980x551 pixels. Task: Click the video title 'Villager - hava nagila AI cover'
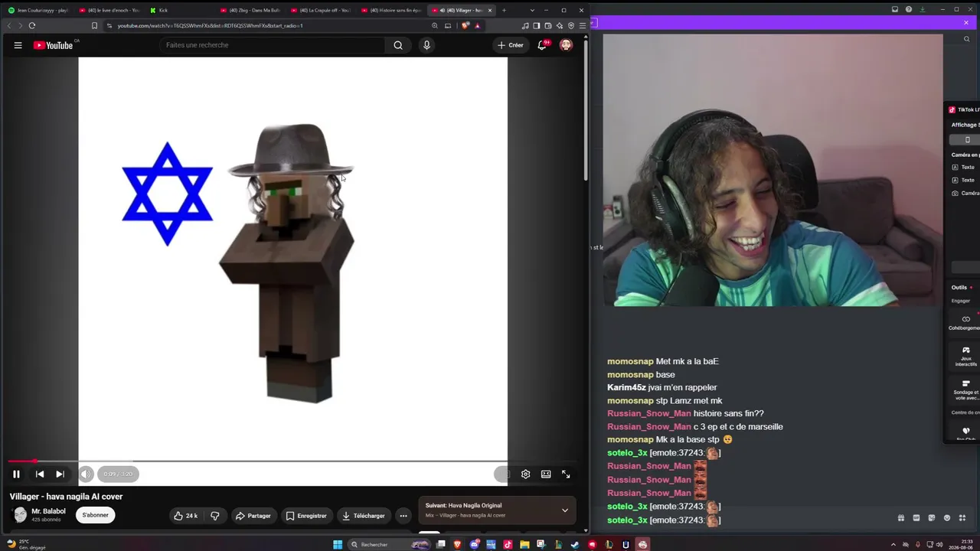click(66, 497)
